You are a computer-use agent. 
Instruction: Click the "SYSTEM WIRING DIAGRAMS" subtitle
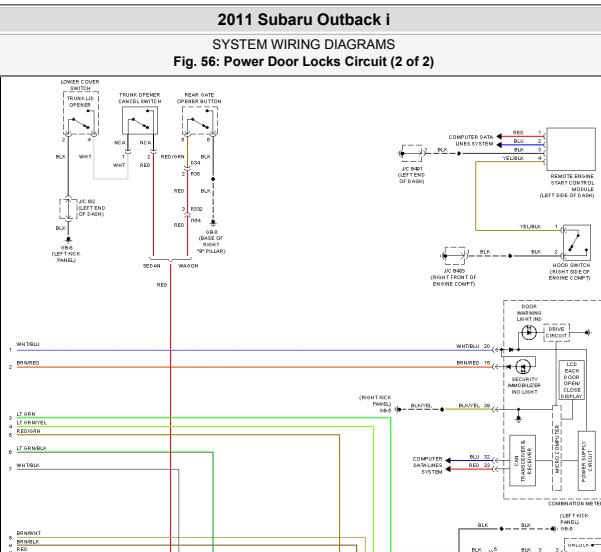tap(303, 44)
